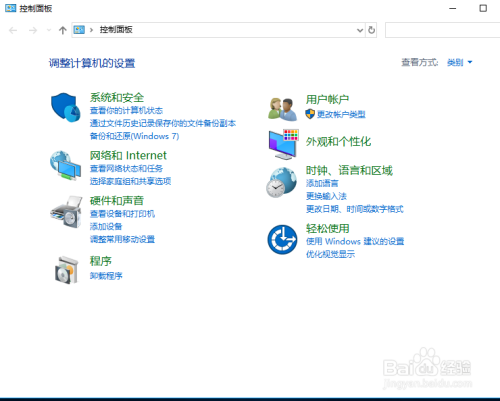The height and width of the screenshot is (401, 500).
Task: Click 更换输入法 link
Action: pyautogui.click(x=326, y=196)
